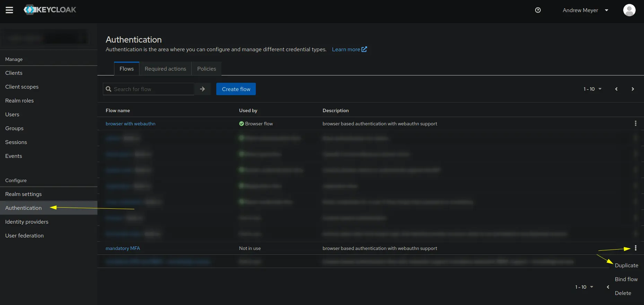Open kebab menu for browser with webauthn
This screenshot has height=305, width=644.
635,123
